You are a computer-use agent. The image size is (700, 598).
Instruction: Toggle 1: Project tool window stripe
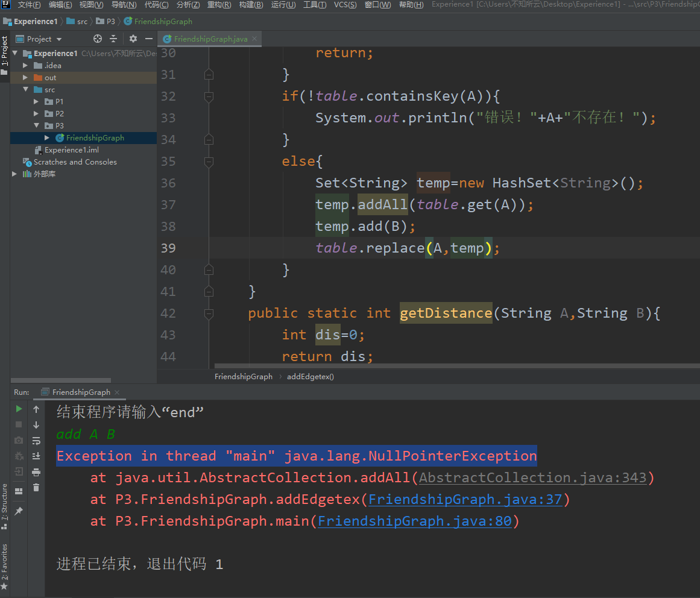[4, 55]
